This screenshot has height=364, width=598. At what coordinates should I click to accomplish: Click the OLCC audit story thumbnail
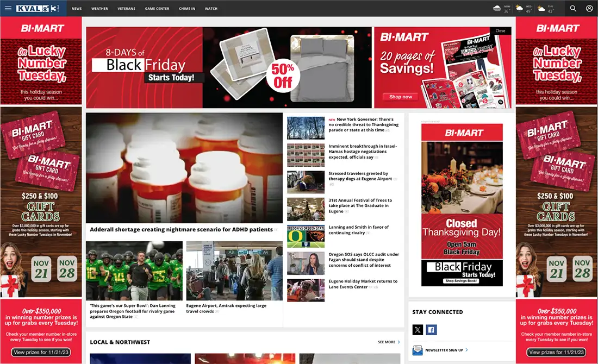click(306, 263)
